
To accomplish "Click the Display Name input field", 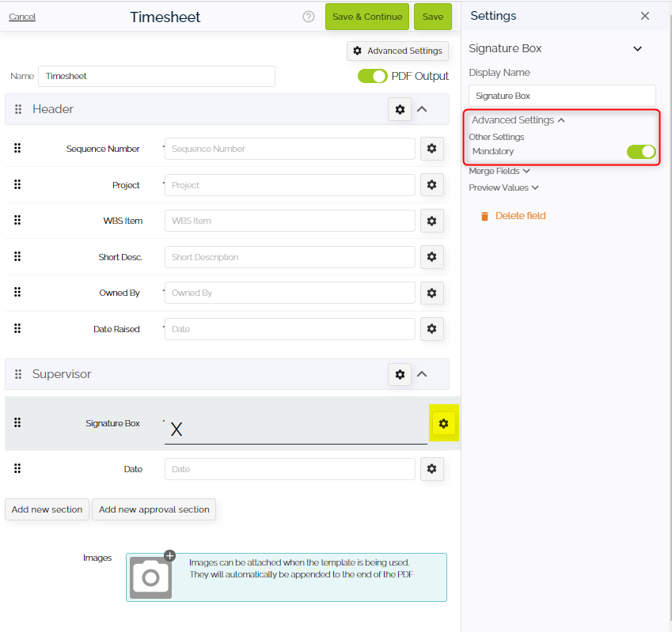I will pos(562,96).
